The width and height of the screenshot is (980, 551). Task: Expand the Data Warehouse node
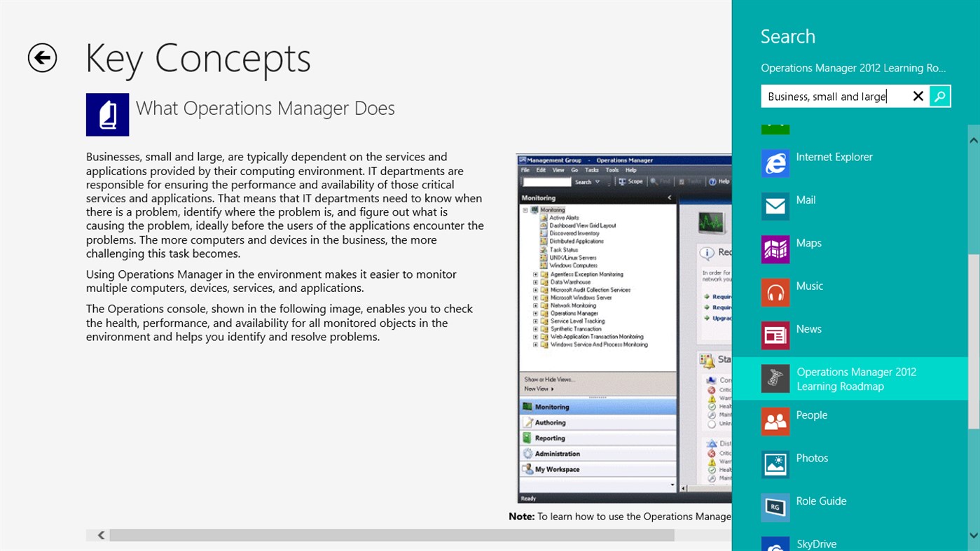tap(536, 281)
